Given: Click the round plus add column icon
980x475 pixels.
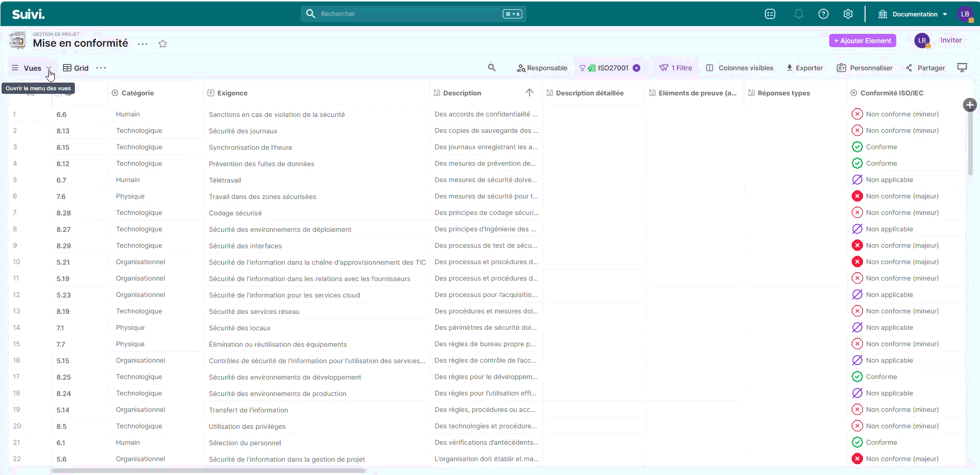Looking at the screenshot, I should pos(969,105).
